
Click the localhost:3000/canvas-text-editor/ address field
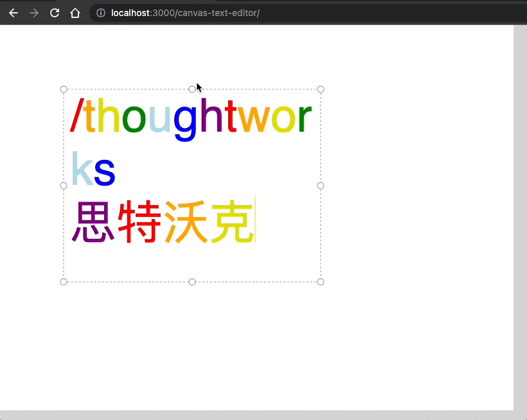308,13
